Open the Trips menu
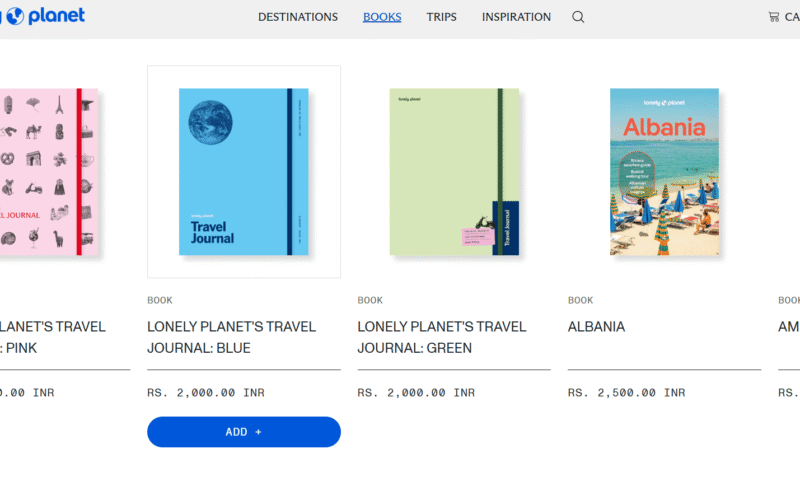Viewport: 800px width, 500px height. [x=441, y=17]
